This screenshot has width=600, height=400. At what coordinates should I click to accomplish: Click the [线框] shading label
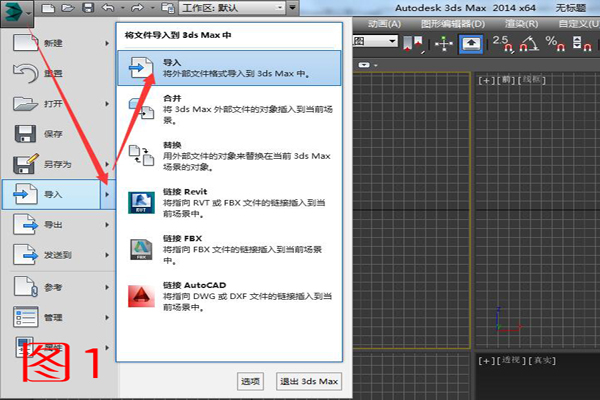(x=532, y=80)
